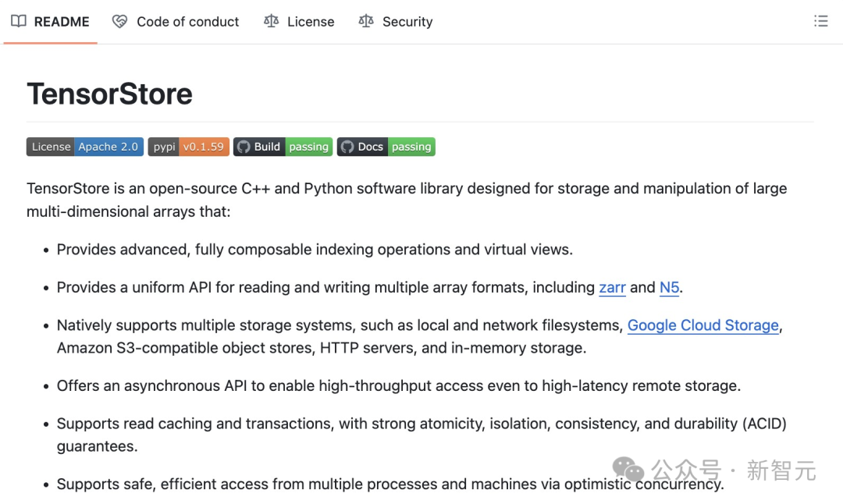Click the GitHub logo in Docs badge

tap(347, 147)
